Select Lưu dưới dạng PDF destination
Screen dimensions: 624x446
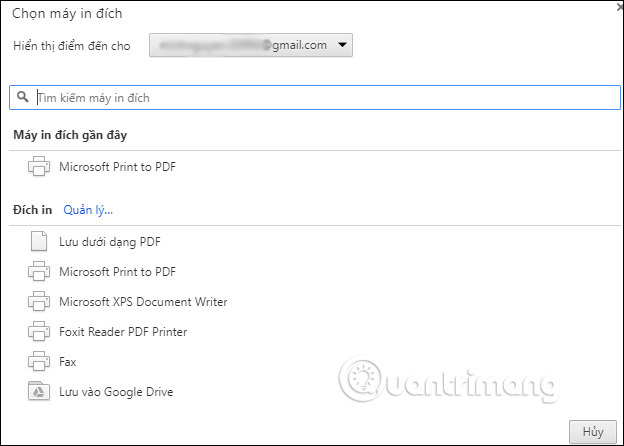[109, 241]
